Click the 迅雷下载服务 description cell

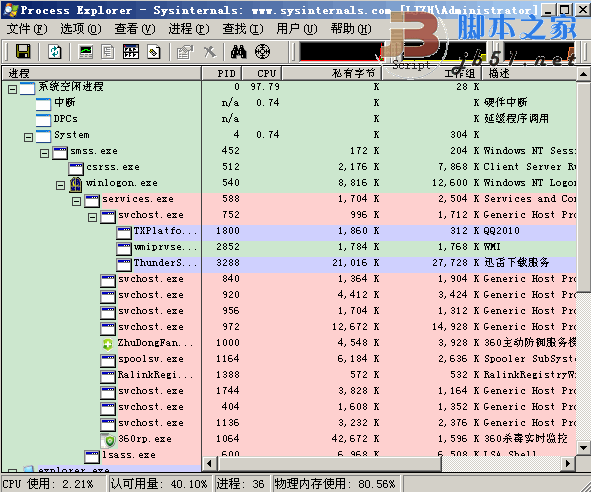coord(516,263)
